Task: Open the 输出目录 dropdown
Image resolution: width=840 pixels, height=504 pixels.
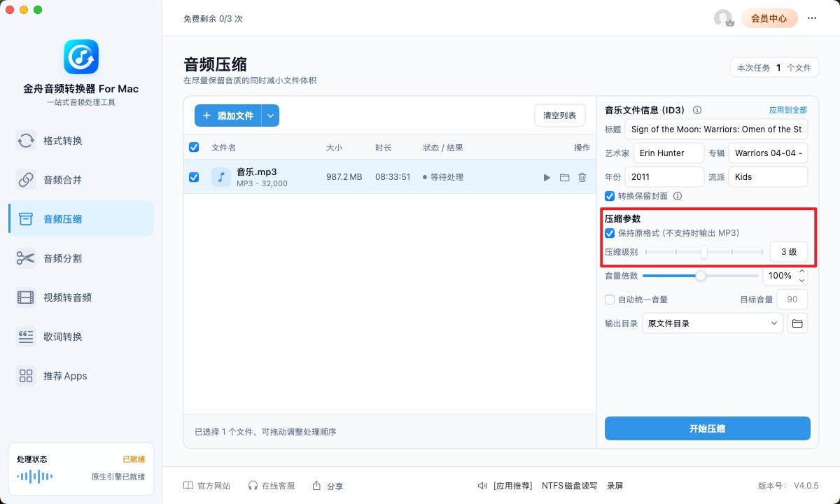Action: tap(713, 323)
